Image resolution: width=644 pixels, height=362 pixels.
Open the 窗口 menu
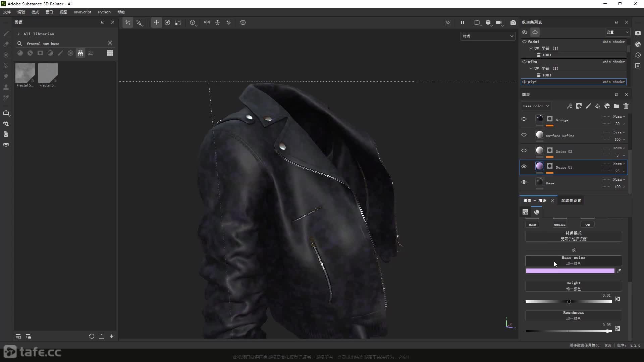tap(49, 12)
